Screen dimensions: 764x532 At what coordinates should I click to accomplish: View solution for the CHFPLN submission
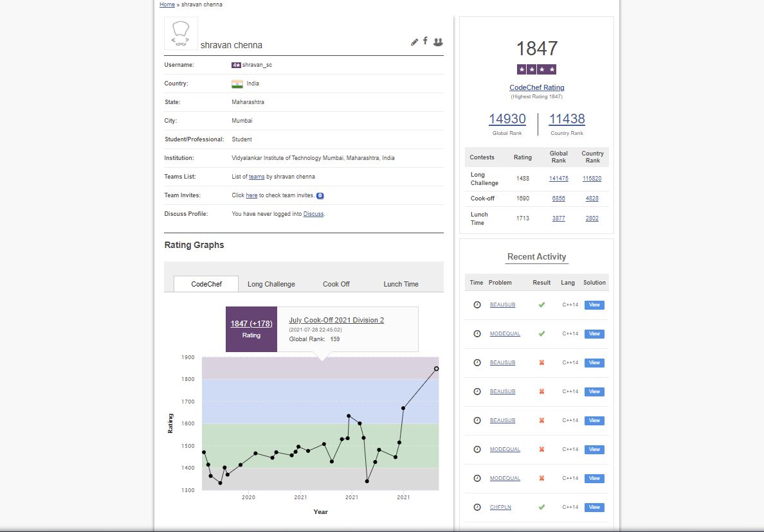click(594, 507)
